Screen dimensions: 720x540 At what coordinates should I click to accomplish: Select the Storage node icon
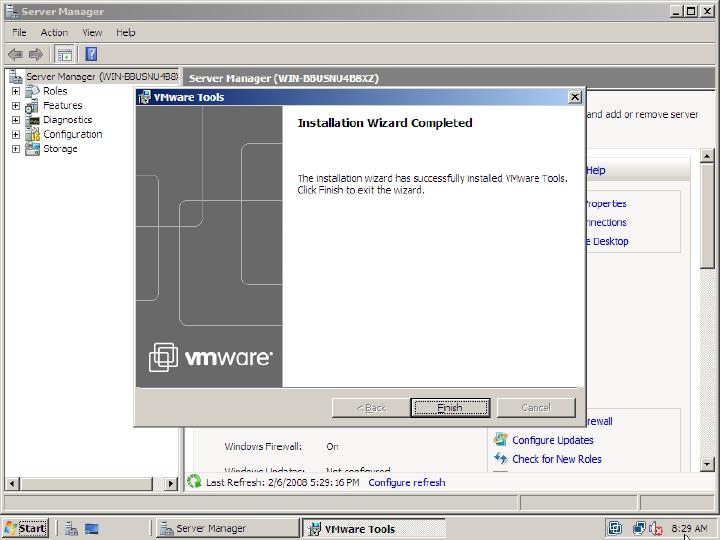[x=33, y=149]
